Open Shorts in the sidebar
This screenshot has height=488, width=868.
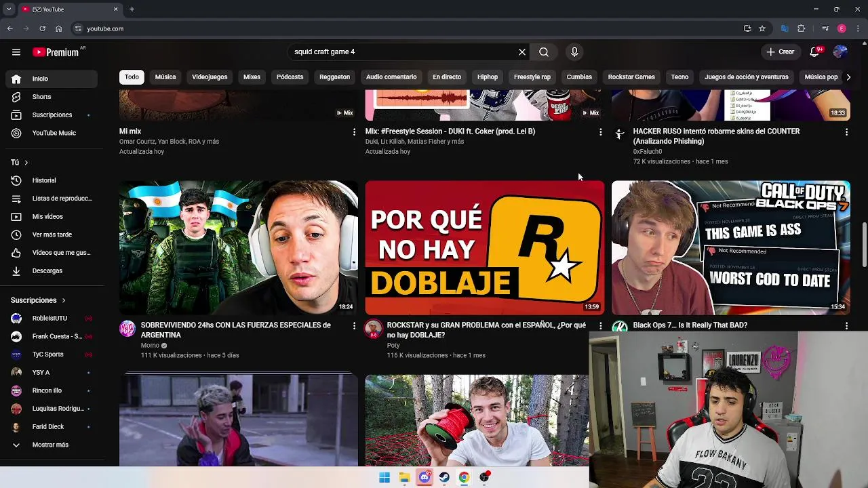(x=50, y=97)
